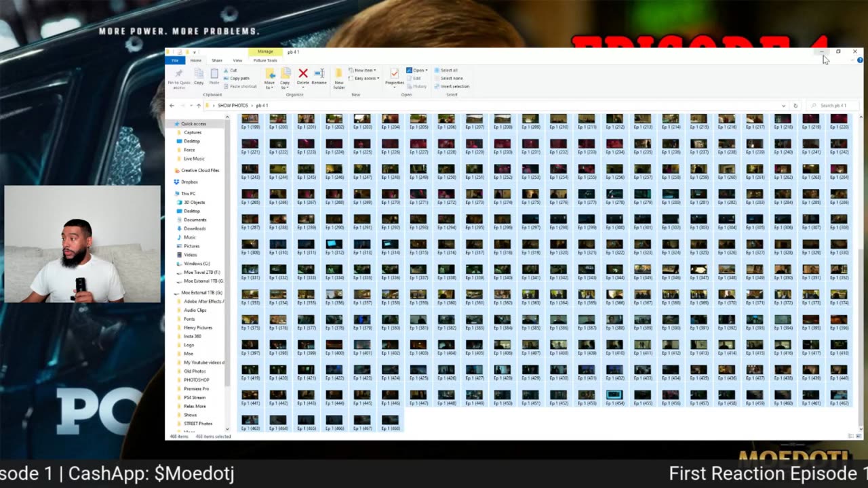
Task: Click SHOW PHOTOS in address breadcrumb
Action: tap(233, 106)
